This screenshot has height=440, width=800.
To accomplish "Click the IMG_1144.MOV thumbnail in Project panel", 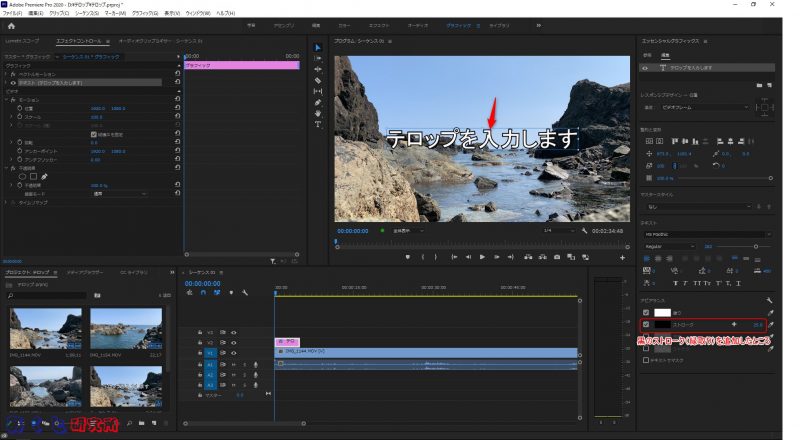I will [45, 329].
